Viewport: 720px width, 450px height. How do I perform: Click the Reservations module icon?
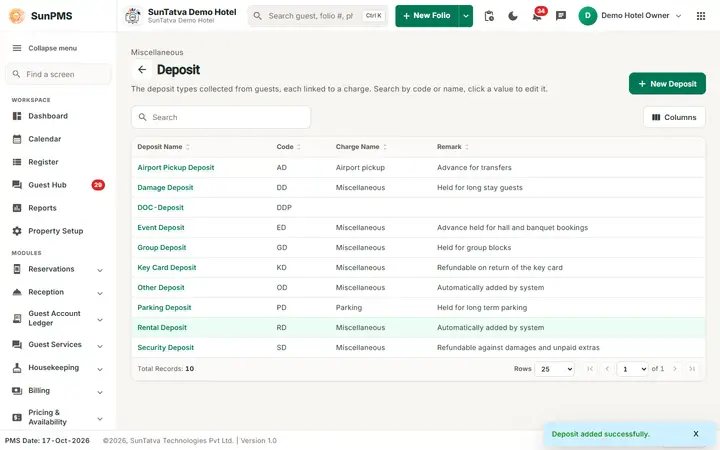click(x=17, y=269)
